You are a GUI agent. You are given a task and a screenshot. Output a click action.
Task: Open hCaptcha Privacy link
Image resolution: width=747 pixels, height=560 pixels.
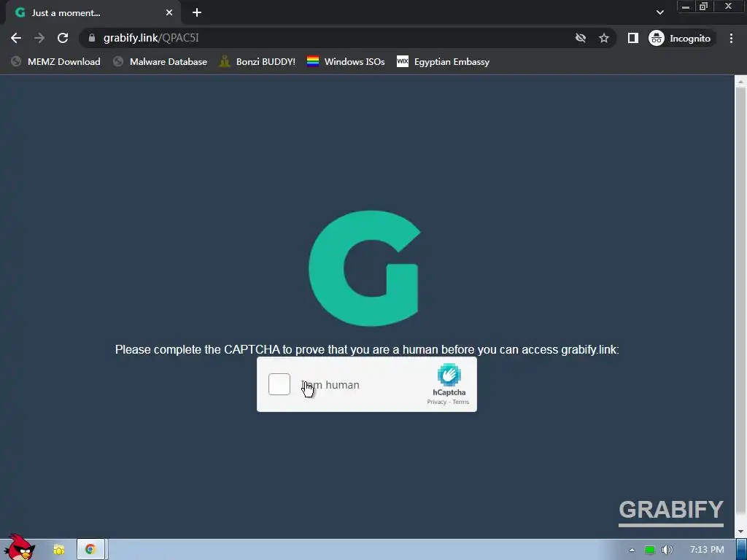pyautogui.click(x=436, y=402)
